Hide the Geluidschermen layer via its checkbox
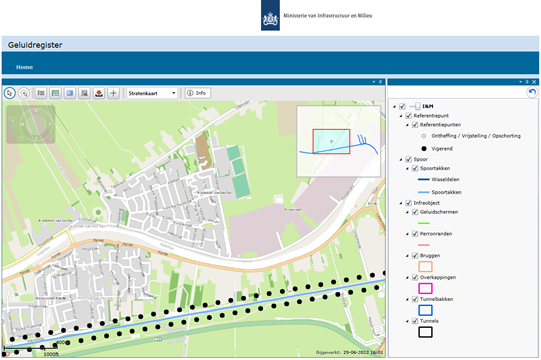Image resolution: width=541 pixels, height=360 pixels. point(415,212)
